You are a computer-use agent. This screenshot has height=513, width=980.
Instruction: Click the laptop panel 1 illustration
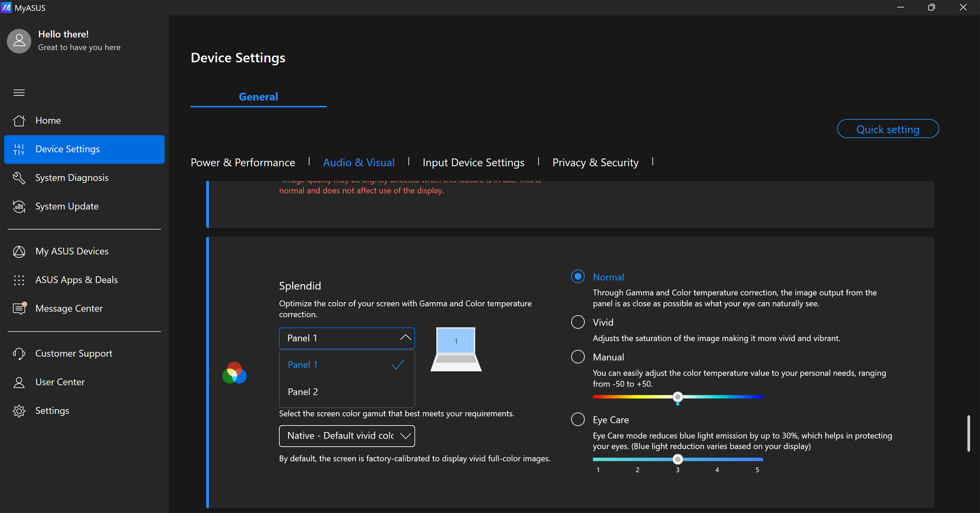point(456,349)
